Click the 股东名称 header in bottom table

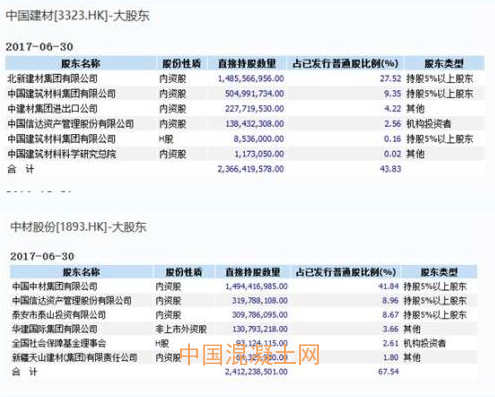[x=81, y=272]
